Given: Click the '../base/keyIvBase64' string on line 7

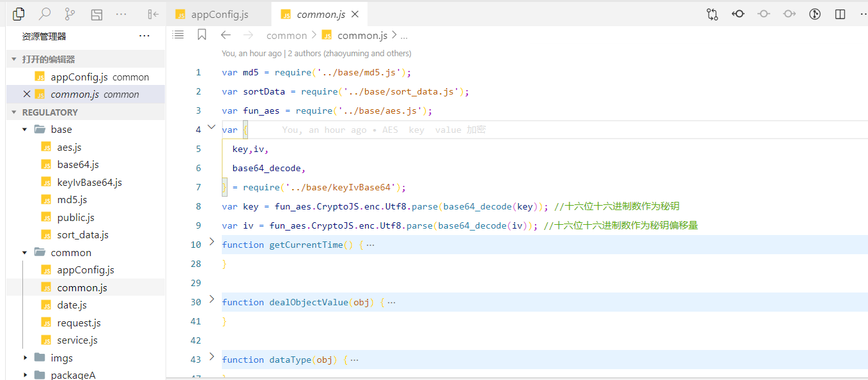Looking at the screenshot, I should click(x=340, y=187).
